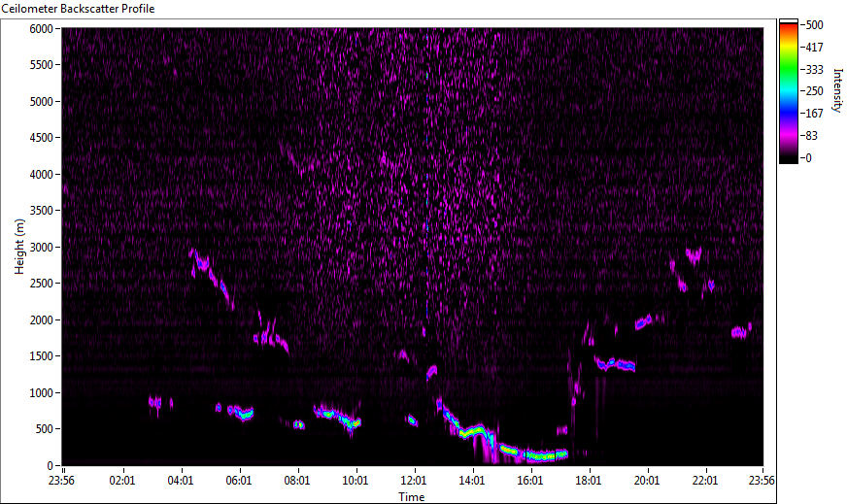Select the 0 value on color scale

808,157
